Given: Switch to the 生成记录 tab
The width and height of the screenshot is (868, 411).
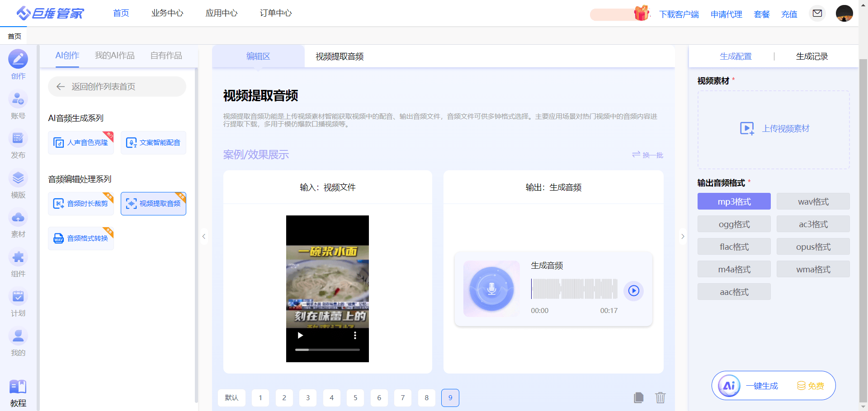Looking at the screenshot, I should click(x=811, y=56).
